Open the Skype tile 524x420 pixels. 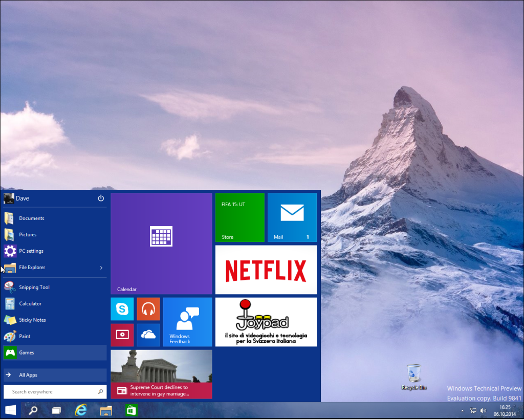click(122, 309)
